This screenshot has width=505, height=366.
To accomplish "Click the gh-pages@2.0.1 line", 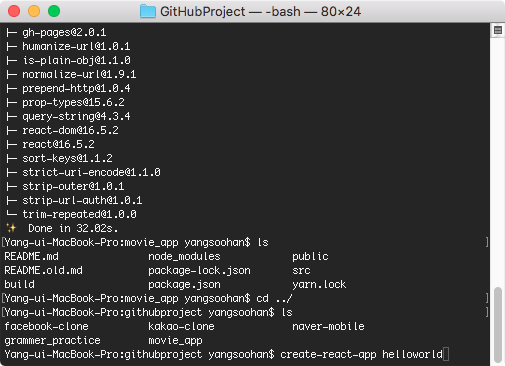I will point(64,32).
